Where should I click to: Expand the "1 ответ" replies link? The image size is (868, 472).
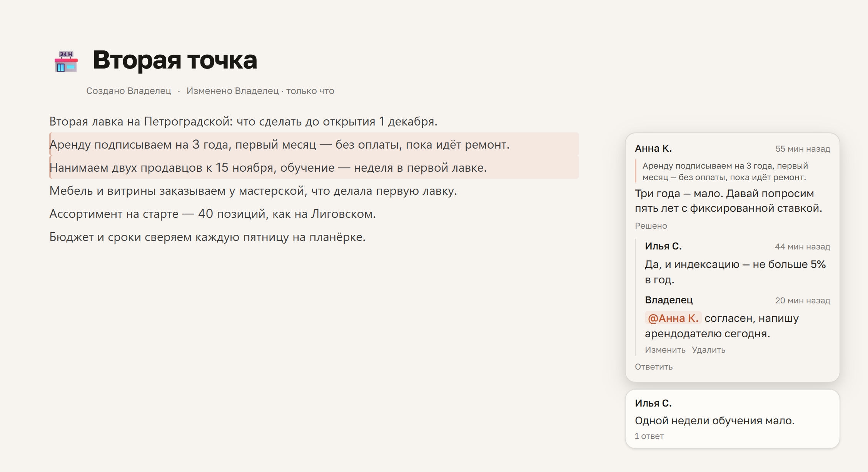point(649,436)
